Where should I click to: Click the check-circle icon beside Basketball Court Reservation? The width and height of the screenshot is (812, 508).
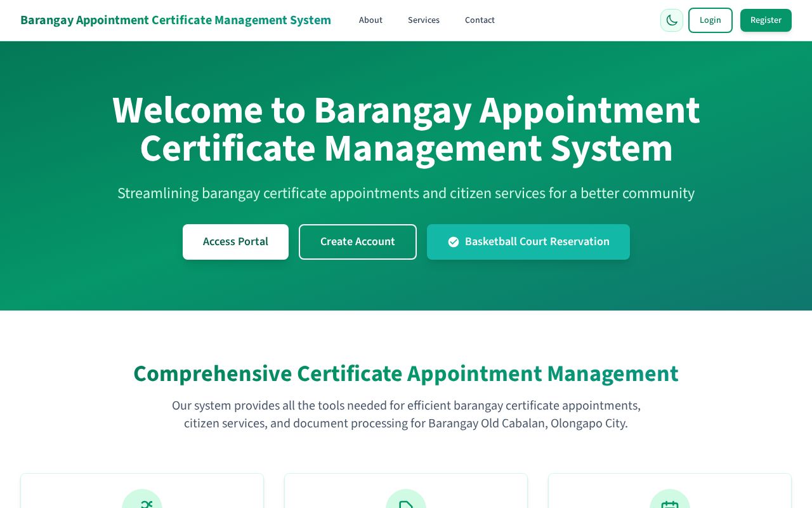pos(454,242)
